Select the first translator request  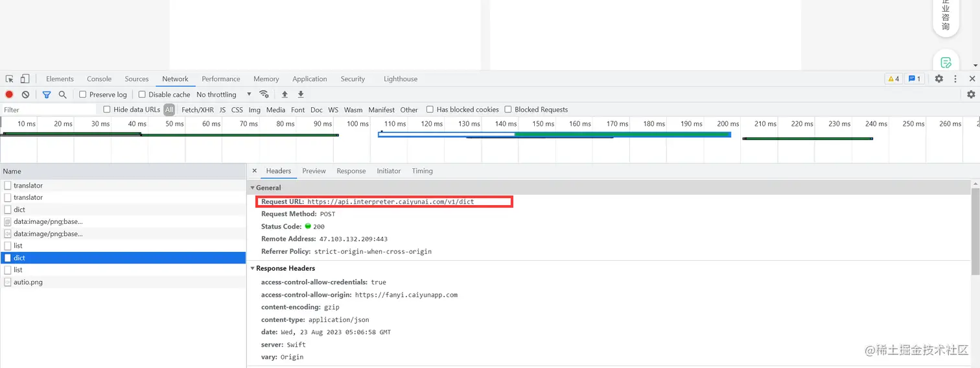(123, 186)
